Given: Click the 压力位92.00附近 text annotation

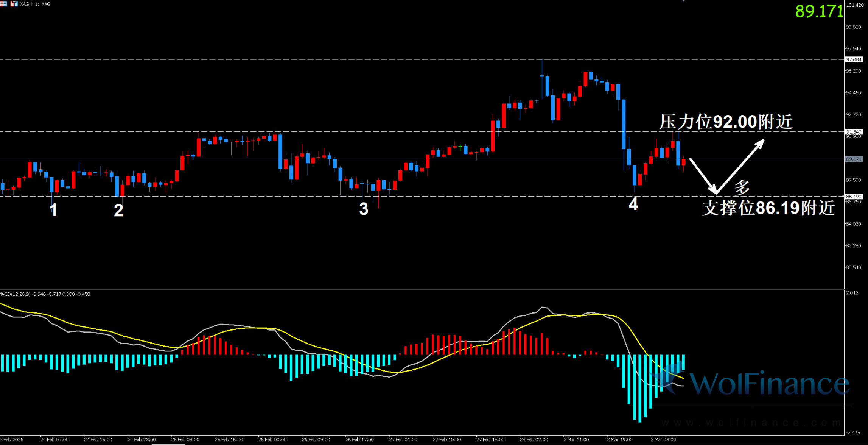Looking at the screenshot, I should tap(726, 122).
